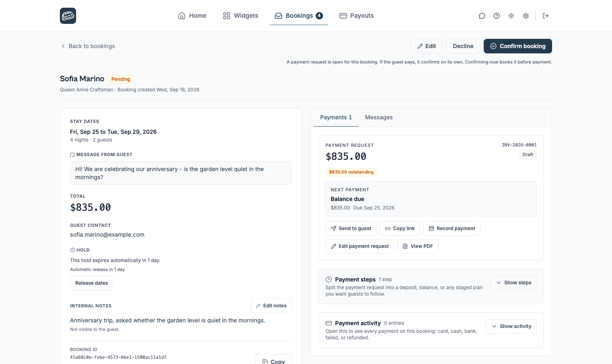Click the log out icon
The height and width of the screenshot is (364, 612).
pos(546,16)
